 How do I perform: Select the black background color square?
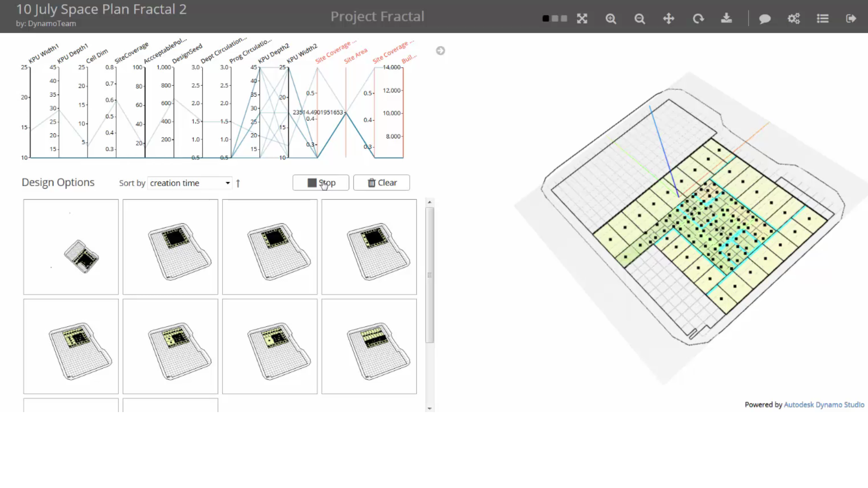(546, 19)
